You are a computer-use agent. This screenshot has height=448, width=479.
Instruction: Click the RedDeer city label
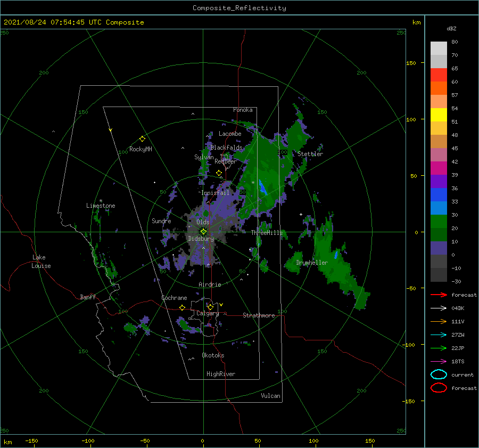click(x=226, y=161)
